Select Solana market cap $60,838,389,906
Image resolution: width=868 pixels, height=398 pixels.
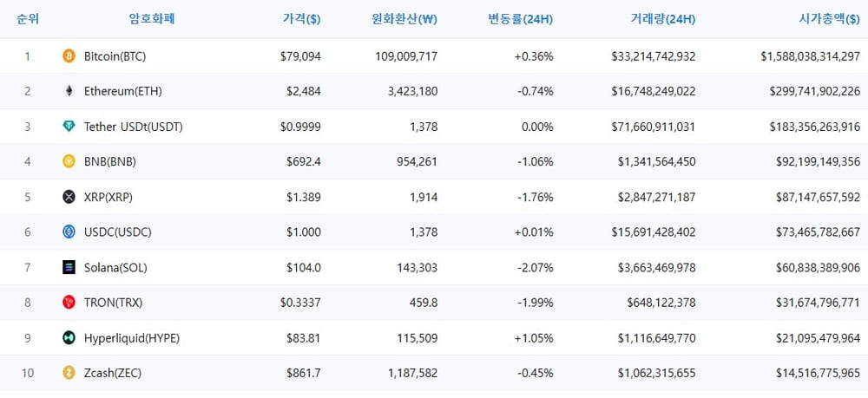click(819, 268)
